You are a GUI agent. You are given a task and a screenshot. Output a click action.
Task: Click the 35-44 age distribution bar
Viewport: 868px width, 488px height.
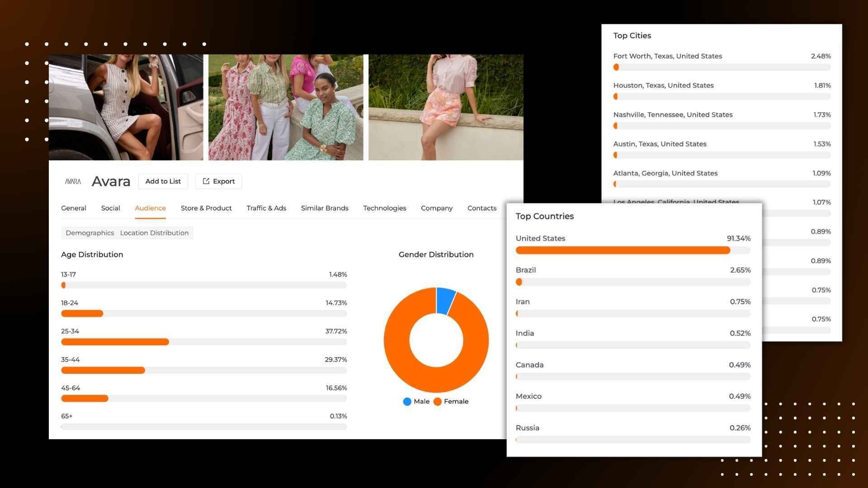204,371
